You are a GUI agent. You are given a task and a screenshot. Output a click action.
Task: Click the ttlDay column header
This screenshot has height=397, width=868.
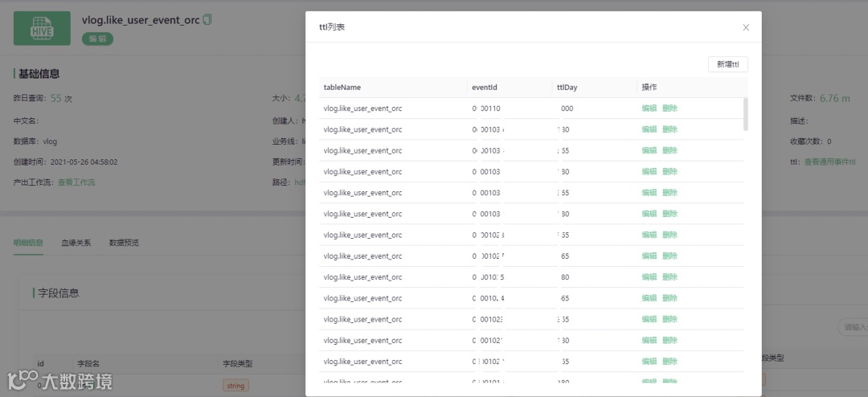coord(568,87)
